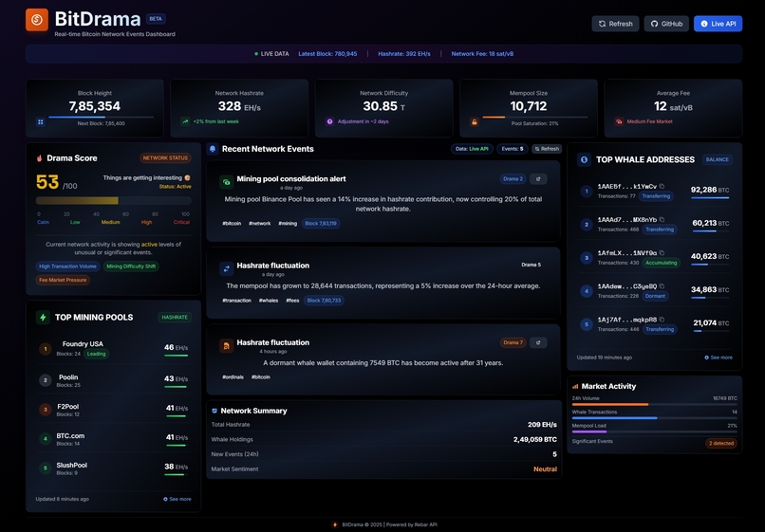Click the Mining pool consolidation event icon
765x532 pixels.
coord(227,181)
